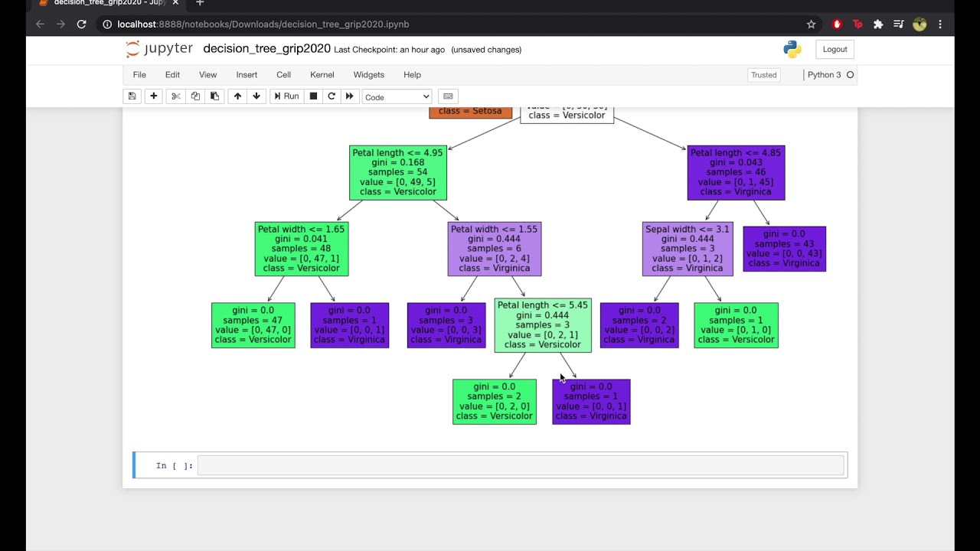
Task: Open the File menu
Action: pyautogui.click(x=139, y=75)
